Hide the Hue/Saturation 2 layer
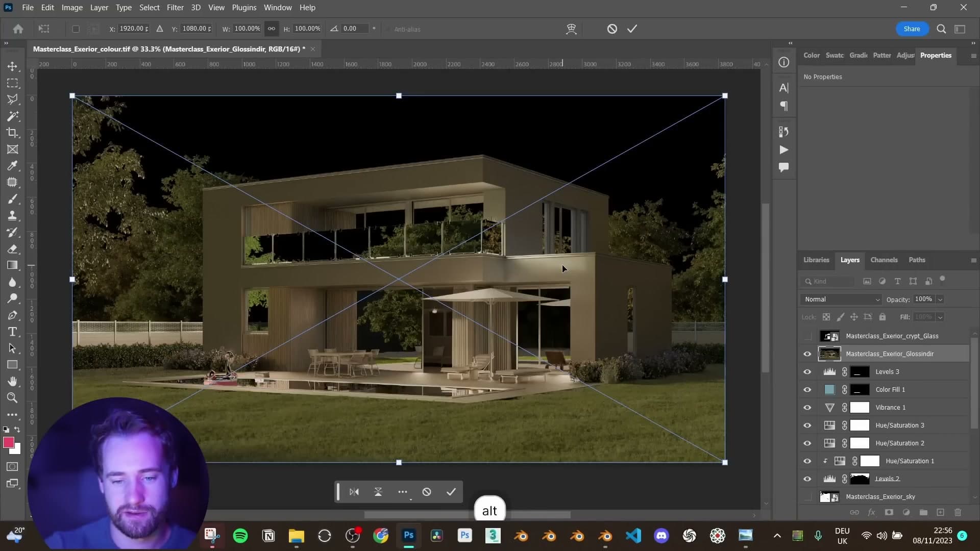 (807, 443)
